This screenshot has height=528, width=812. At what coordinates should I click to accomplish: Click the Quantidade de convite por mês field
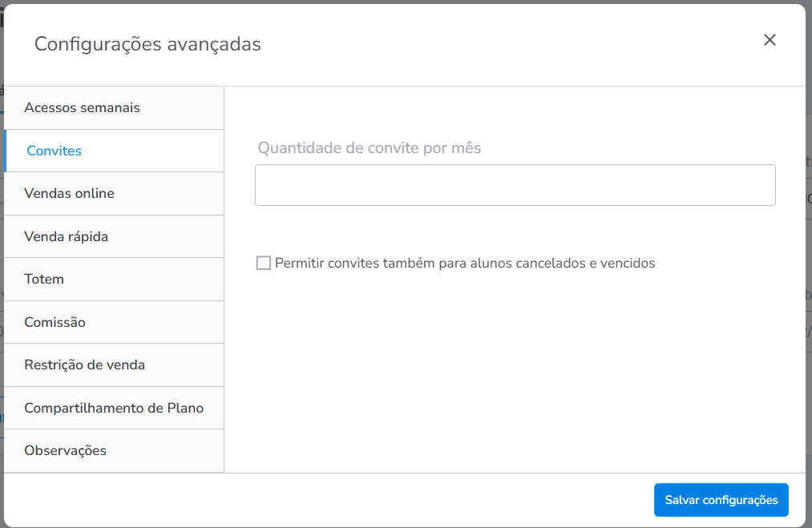[x=515, y=185]
